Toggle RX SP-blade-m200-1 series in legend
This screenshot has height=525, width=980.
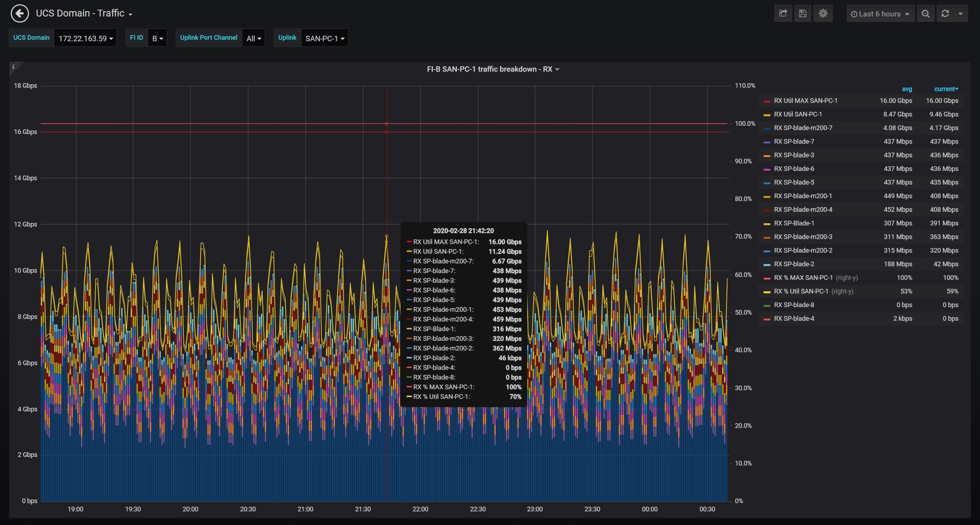click(803, 196)
